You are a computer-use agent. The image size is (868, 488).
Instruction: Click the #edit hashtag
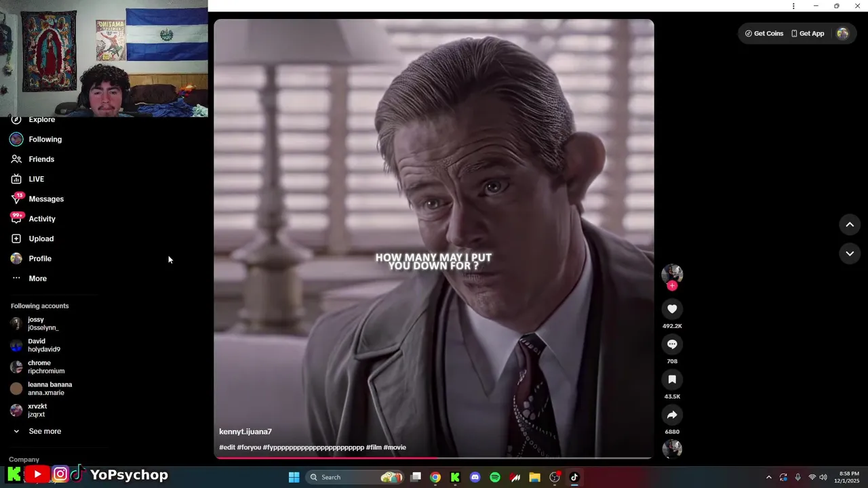[x=227, y=447]
